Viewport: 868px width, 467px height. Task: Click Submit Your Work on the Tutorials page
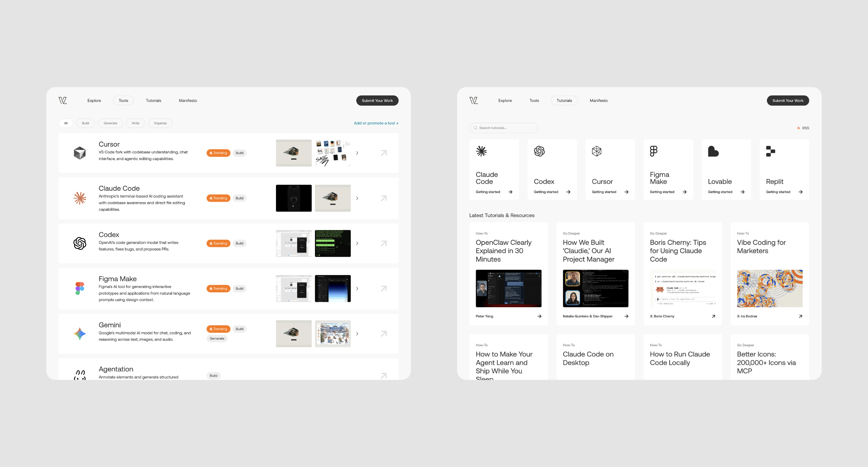click(788, 100)
